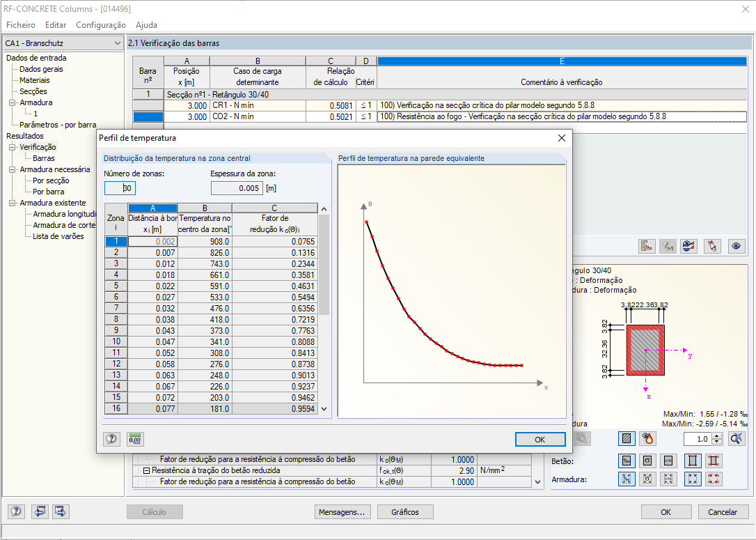Collapse Resistência à tração do betão reduzida row
This screenshot has height=540, width=756.
(x=146, y=470)
